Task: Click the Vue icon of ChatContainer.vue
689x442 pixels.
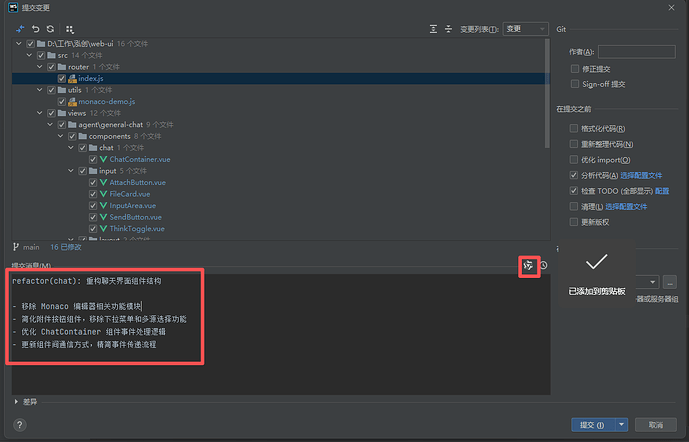Action: click(104, 159)
